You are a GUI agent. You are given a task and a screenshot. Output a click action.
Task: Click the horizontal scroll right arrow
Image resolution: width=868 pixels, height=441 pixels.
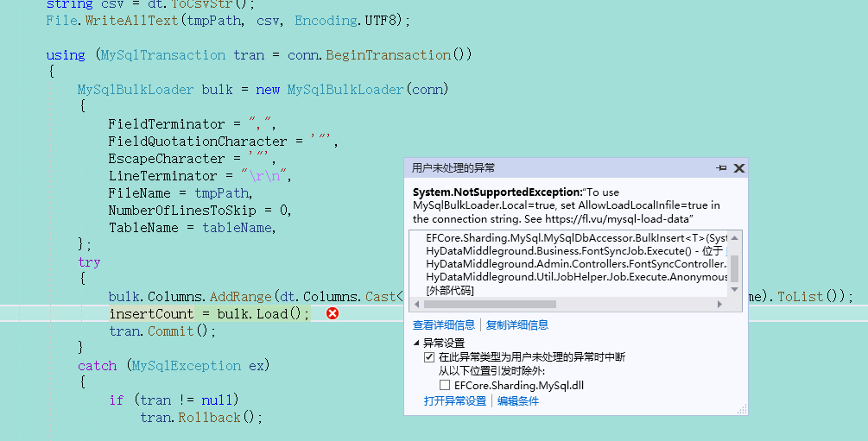tap(722, 304)
